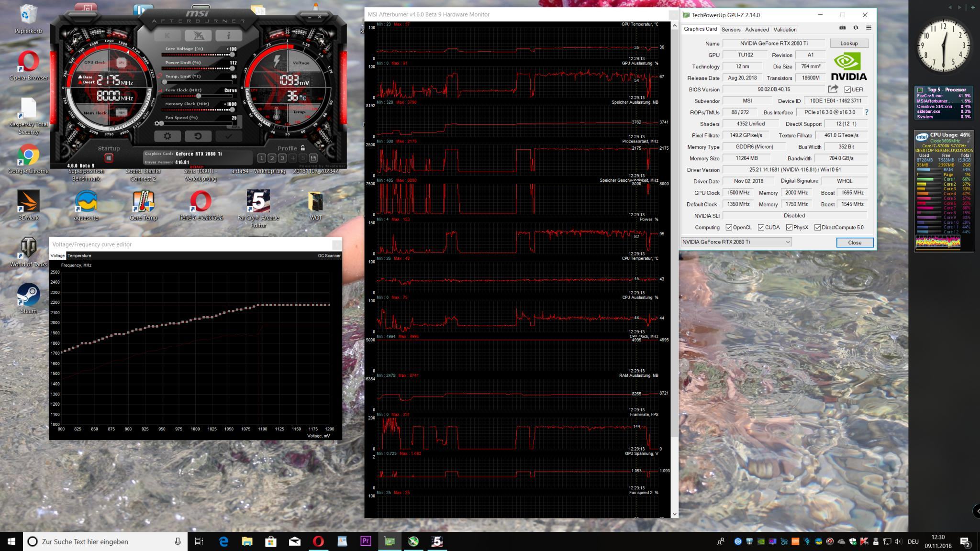Open Kombustor with the K button in Afterburner
The image size is (980, 551).
coord(168,35)
